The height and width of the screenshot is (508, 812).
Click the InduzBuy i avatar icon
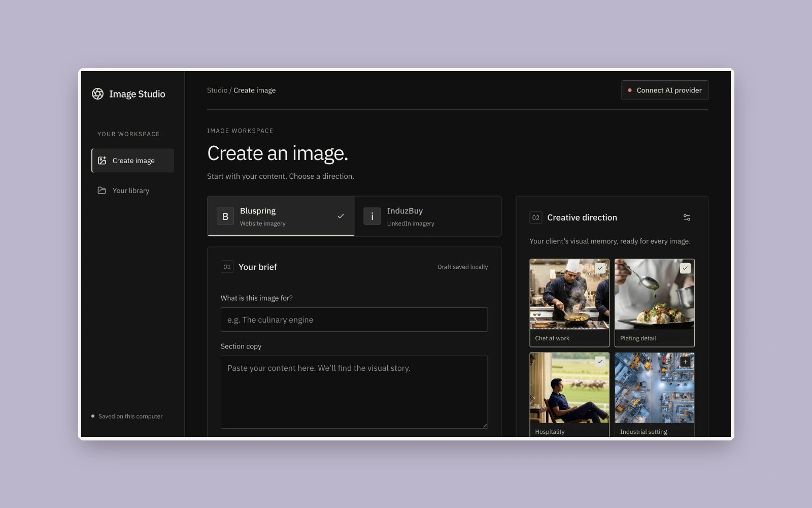pos(372,216)
